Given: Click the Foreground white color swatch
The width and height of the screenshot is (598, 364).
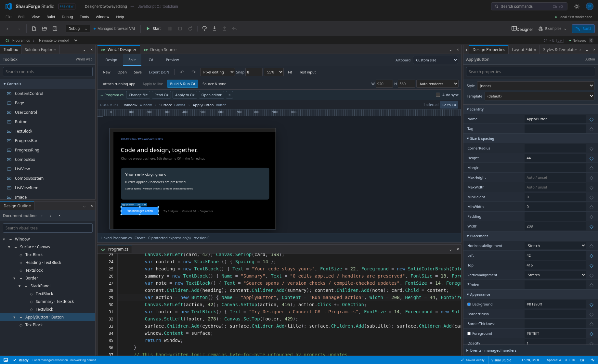Looking at the screenshot, I should pyautogui.click(x=469, y=334).
